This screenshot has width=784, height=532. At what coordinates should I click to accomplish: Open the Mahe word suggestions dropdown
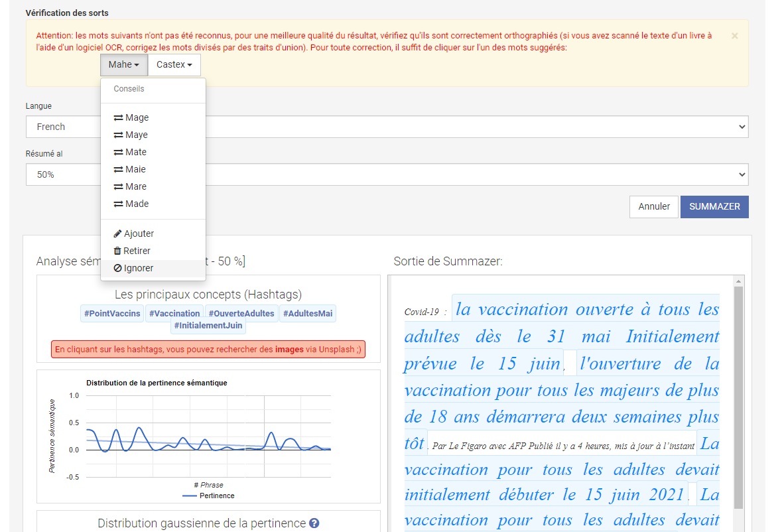tap(123, 65)
